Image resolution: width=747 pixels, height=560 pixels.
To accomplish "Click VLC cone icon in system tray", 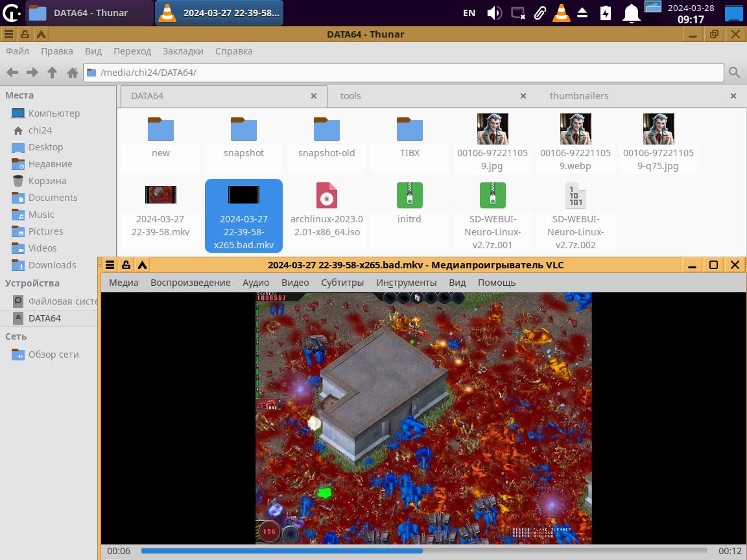I will point(561,13).
